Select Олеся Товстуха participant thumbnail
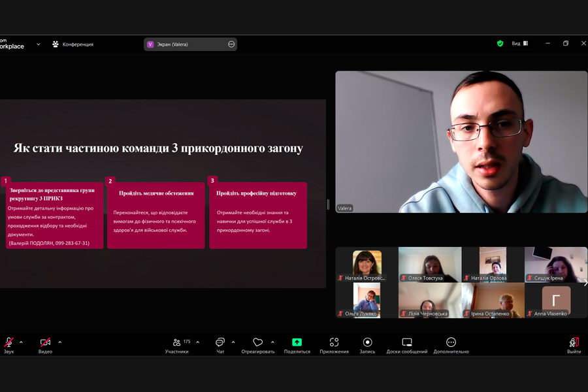Viewport: 588px width, 392px height. 430,265
